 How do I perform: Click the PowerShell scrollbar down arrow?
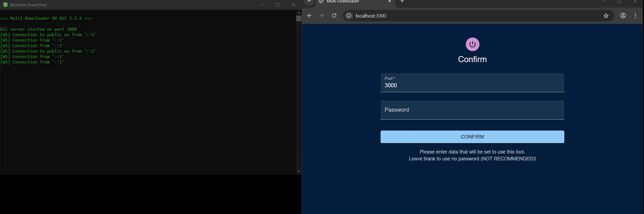[299, 171]
